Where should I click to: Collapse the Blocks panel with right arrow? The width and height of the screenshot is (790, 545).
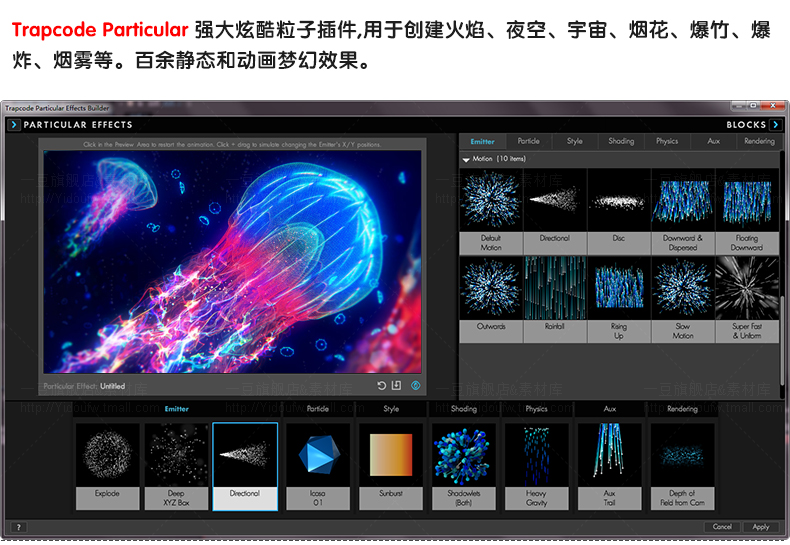776,125
